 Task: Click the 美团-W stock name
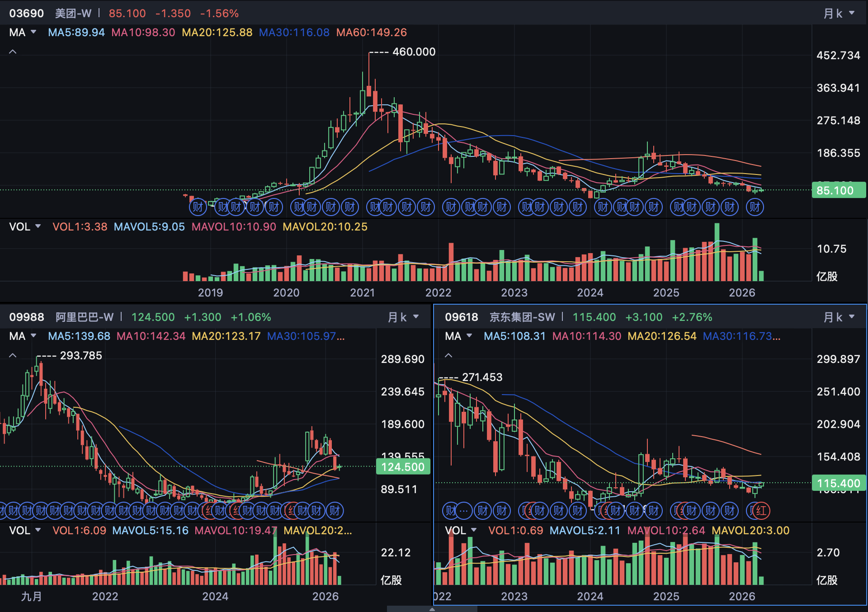[x=73, y=14]
